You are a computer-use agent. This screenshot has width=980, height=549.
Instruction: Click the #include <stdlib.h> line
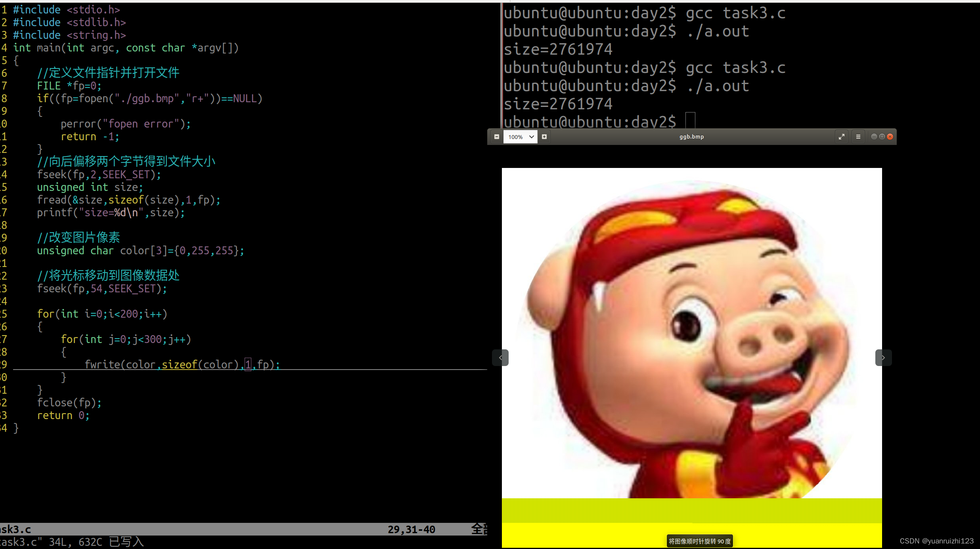click(69, 22)
